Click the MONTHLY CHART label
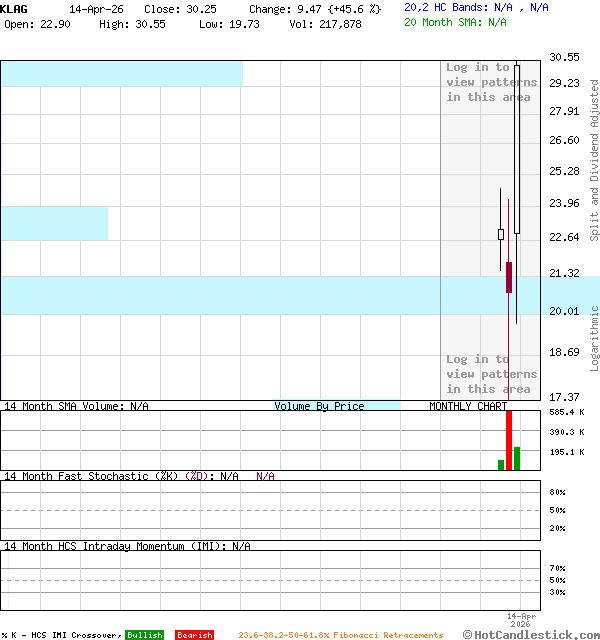 tap(468, 406)
